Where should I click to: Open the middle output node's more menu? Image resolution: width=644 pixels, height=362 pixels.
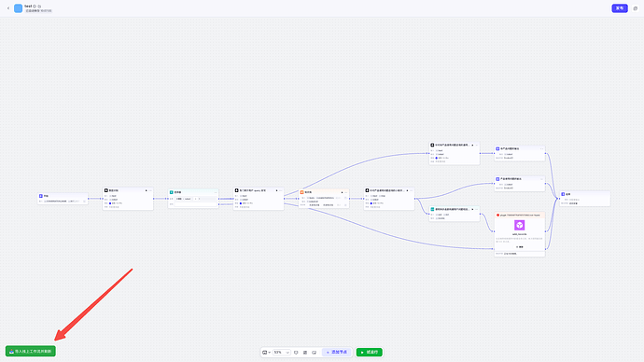pyautogui.click(x=542, y=179)
